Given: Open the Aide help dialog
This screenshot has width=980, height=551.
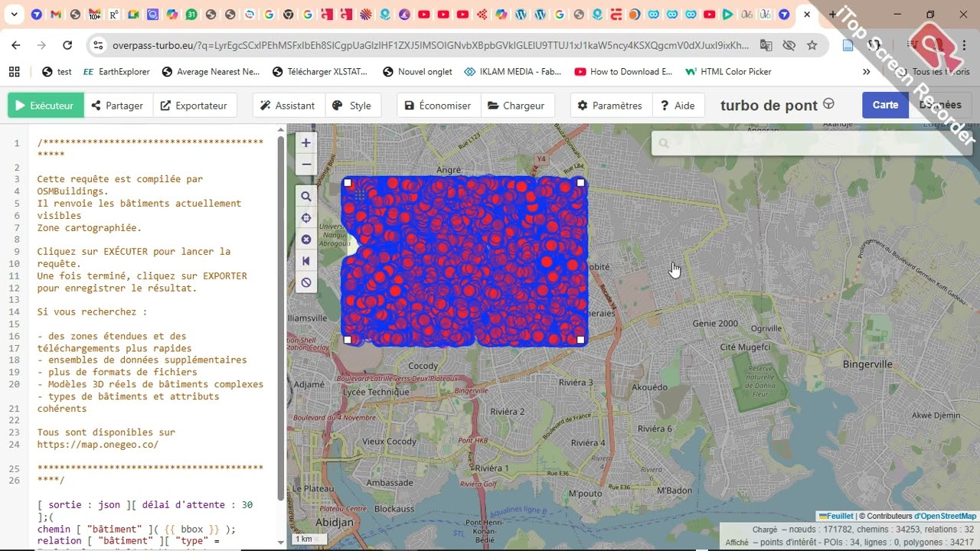Looking at the screenshot, I should pos(678,106).
